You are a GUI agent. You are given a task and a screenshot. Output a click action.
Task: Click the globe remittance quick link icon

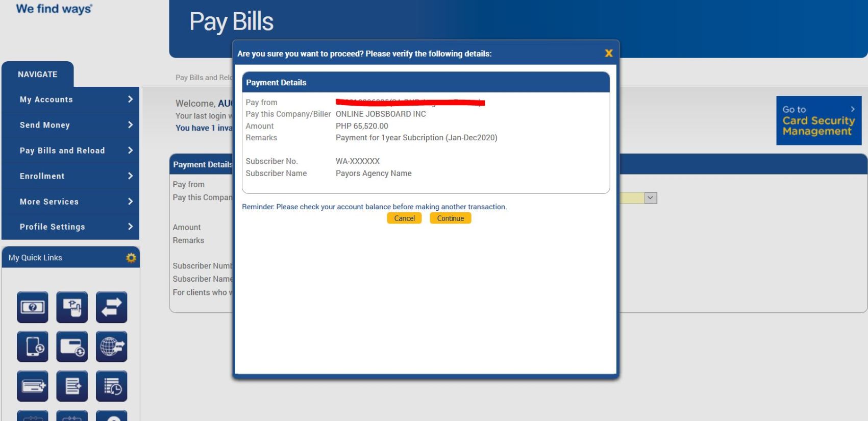pyautogui.click(x=111, y=346)
